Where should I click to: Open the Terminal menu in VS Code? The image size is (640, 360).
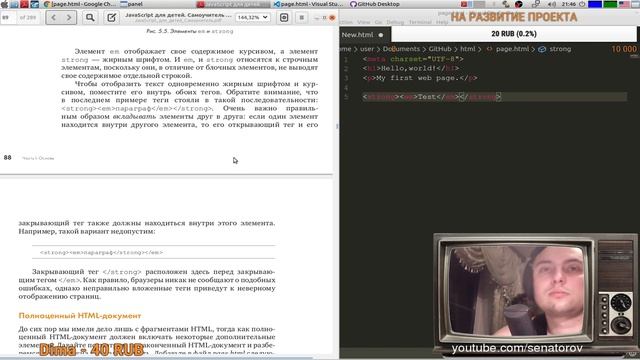coord(420,22)
